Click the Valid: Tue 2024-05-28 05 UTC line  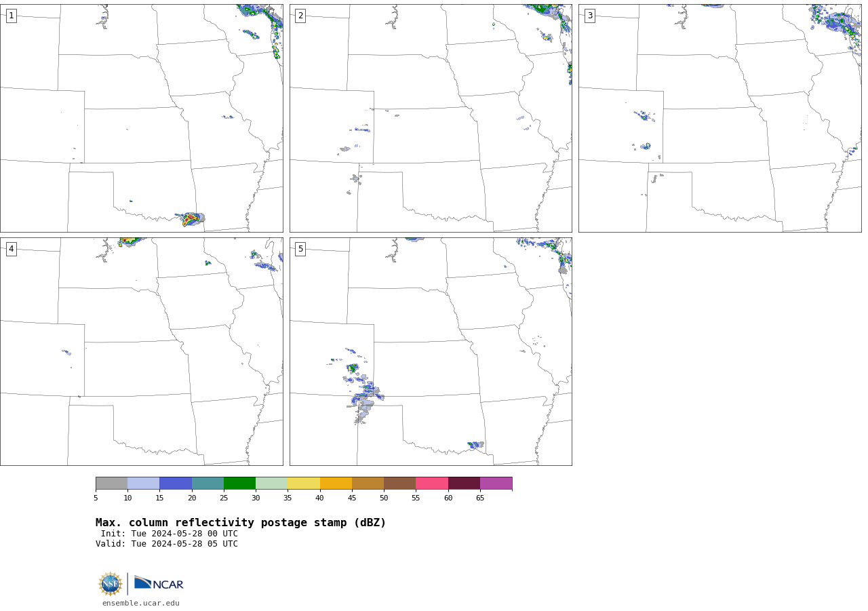point(167,544)
